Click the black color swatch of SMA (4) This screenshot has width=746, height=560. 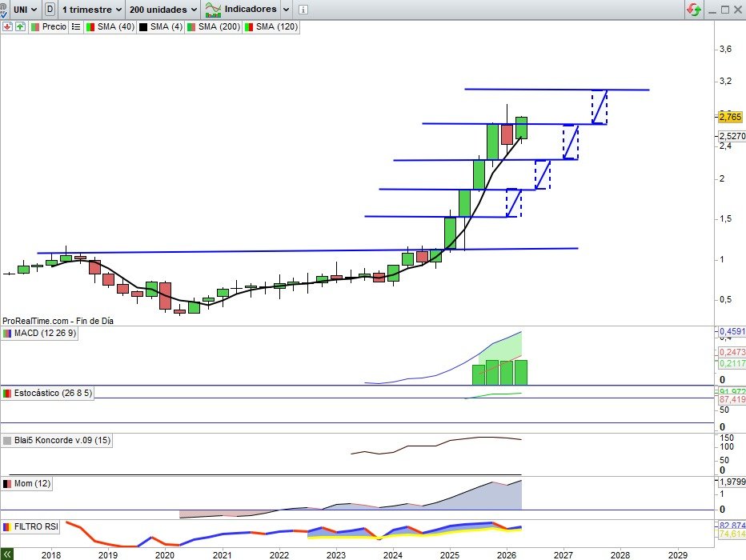[143, 27]
